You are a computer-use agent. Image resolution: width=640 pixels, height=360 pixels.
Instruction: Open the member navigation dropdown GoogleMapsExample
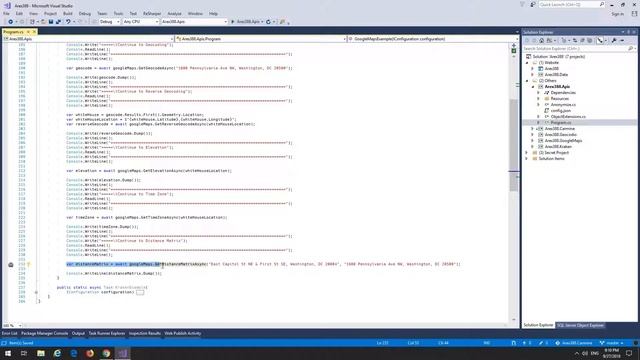[433, 39]
